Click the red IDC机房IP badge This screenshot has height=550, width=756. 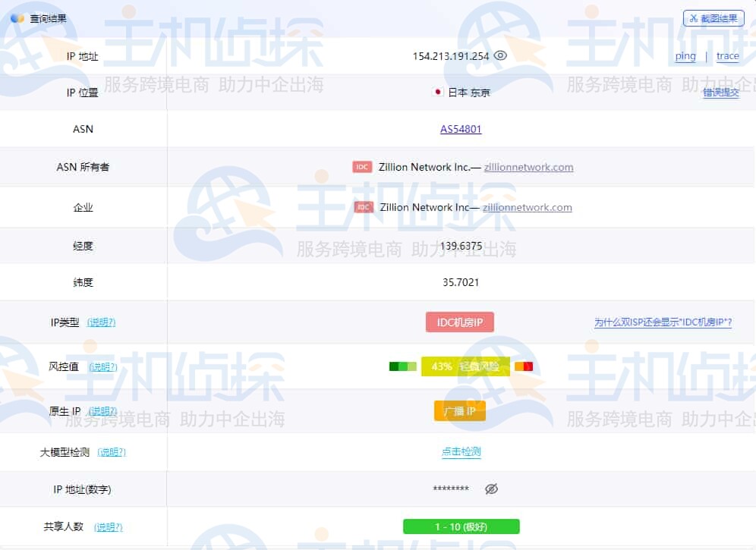tap(459, 322)
